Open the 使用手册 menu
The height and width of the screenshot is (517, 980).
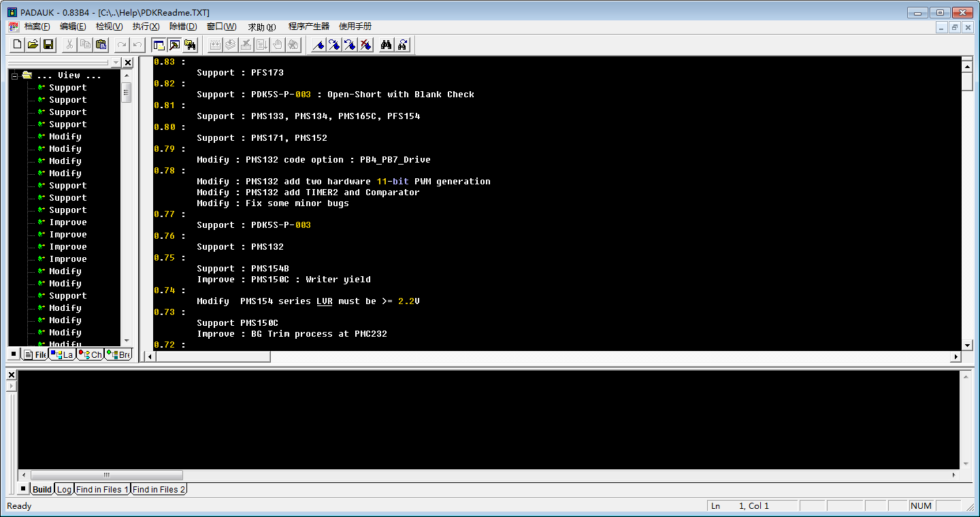pos(355,27)
